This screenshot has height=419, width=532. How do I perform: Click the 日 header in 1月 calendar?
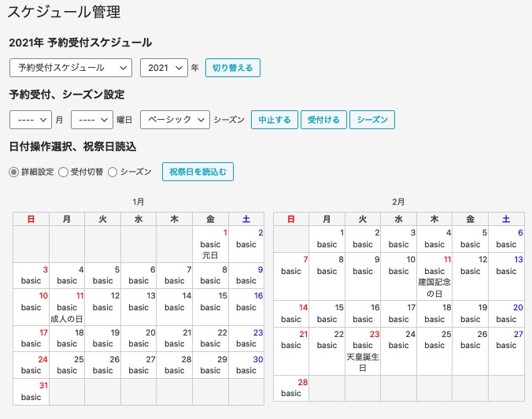pyautogui.click(x=31, y=219)
